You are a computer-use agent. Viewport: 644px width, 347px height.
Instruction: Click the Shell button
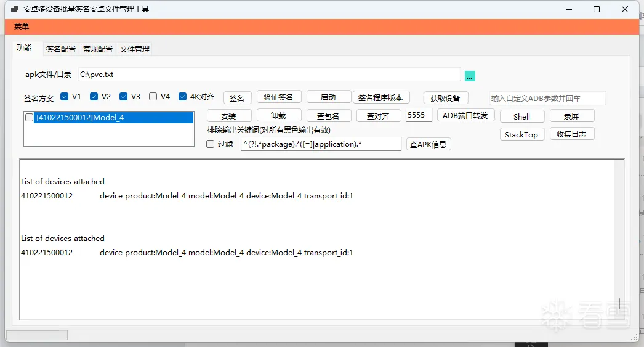tap(522, 116)
